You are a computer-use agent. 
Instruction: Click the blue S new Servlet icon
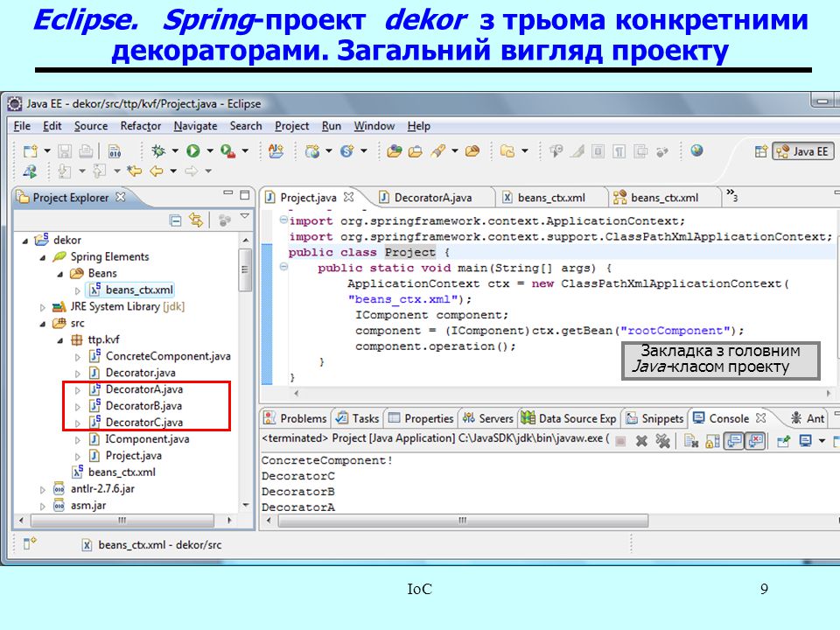347,151
